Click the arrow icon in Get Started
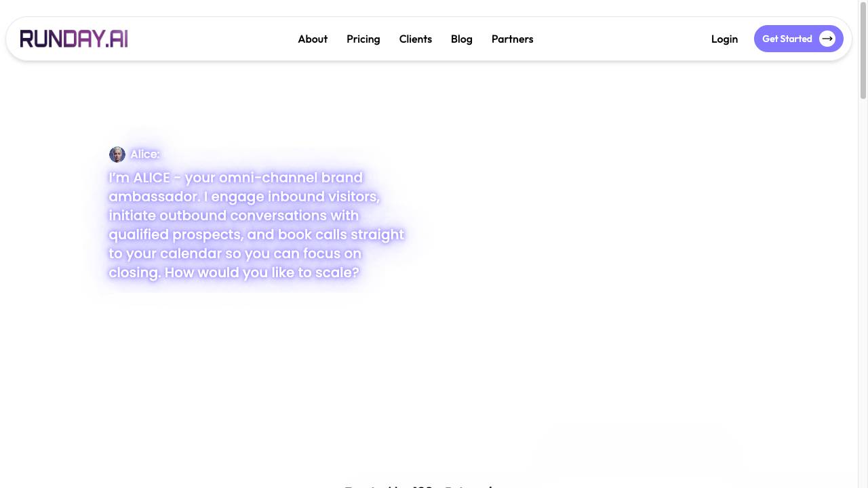This screenshot has width=868, height=488. 827,39
